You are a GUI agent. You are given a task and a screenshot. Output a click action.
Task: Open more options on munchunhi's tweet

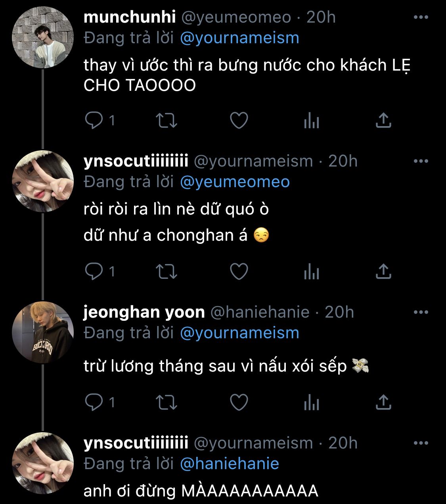point(421,17)
